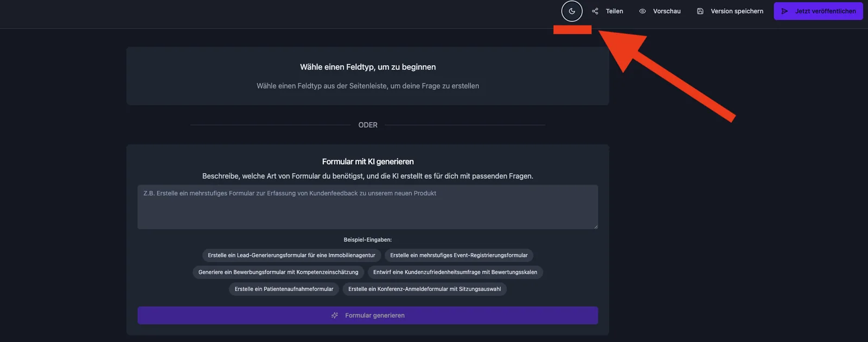Click the sparkle icon on Formular generieren
Viewport: 868px width, 342px height.
click(335, 315)
